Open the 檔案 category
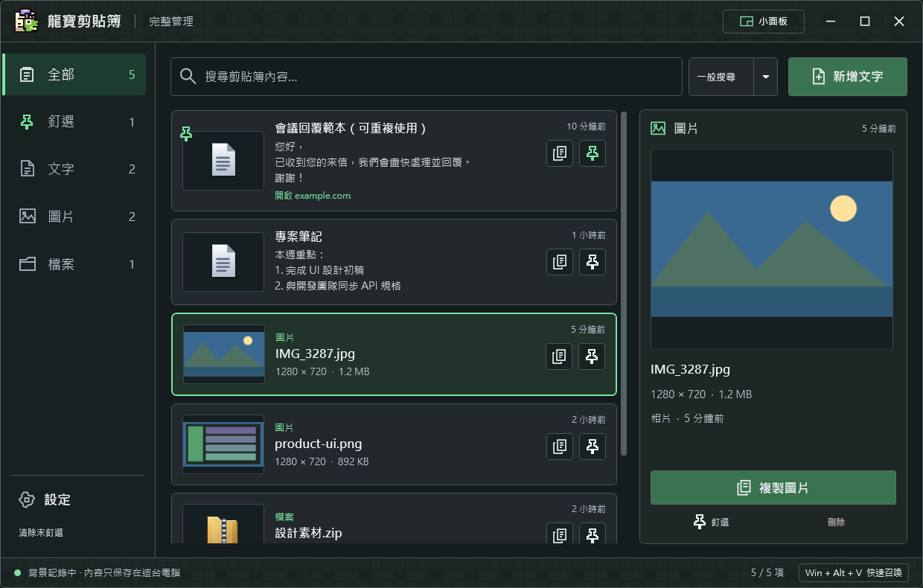Image resolution: width=923 pixels, height=588 pixels. pyautogui.click(x=74, y=264)
